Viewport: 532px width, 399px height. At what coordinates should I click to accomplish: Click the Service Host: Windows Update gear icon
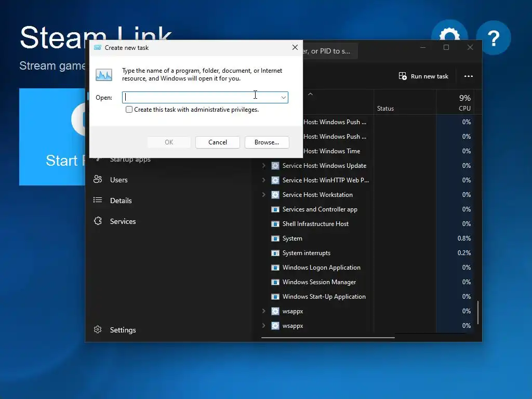click(275, 166)
